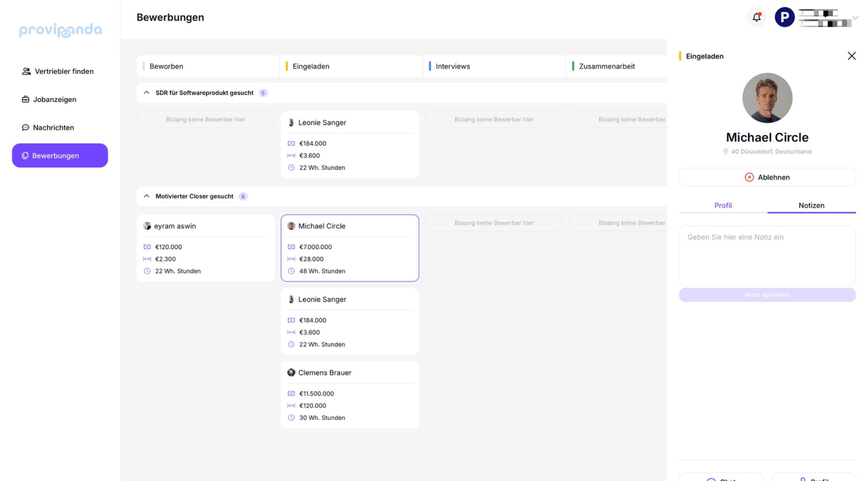Click the Vertriebler finden people icon
The image size is (868, 481).
pyautogui.click(x=26, y=71)
